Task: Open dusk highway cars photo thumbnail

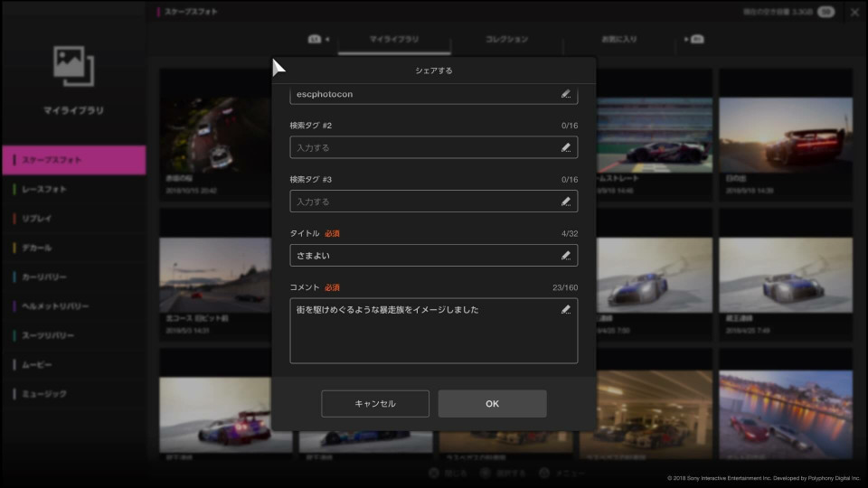Action: [x=216, y=275]
